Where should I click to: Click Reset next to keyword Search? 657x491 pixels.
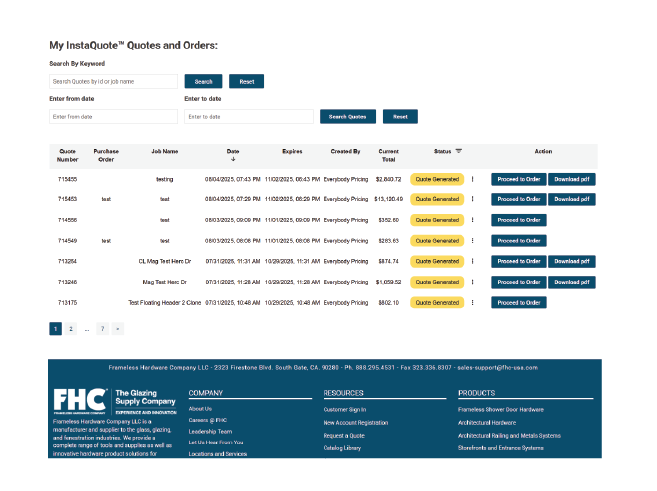click(246, 81)
